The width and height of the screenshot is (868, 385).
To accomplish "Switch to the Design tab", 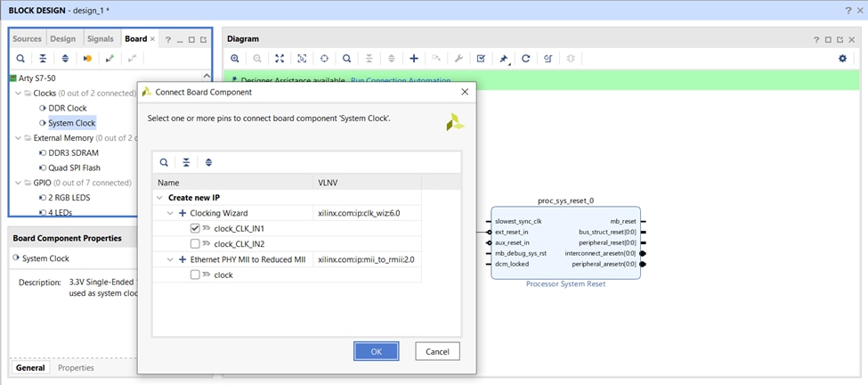I will [62, 39].
